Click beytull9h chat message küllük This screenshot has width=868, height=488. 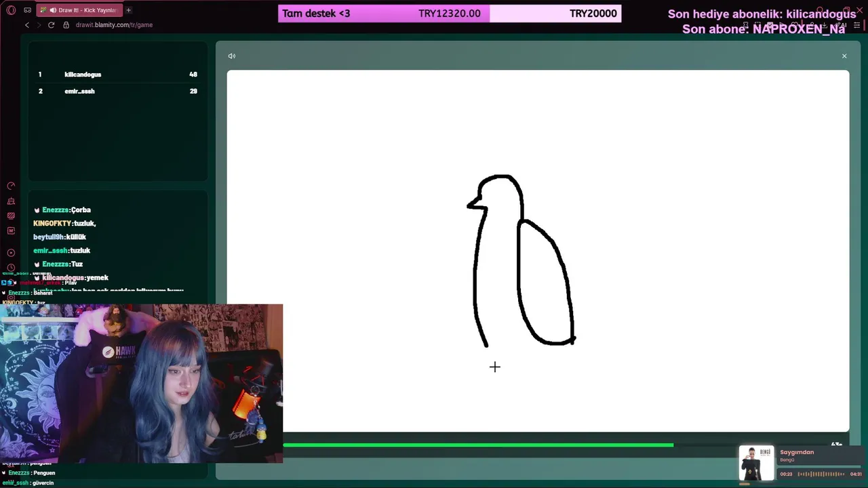(x=60, y=237)
